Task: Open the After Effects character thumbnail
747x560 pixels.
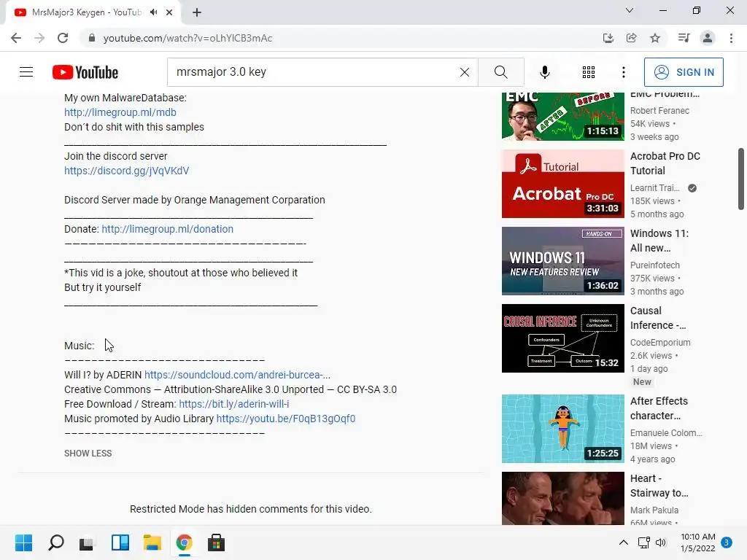Action: pos(562,429)
